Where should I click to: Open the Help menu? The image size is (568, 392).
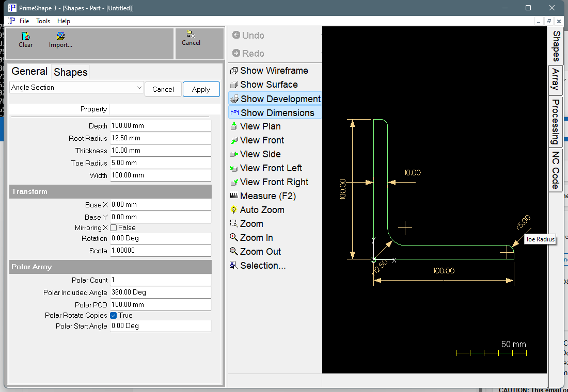click(x=64, y=21)
